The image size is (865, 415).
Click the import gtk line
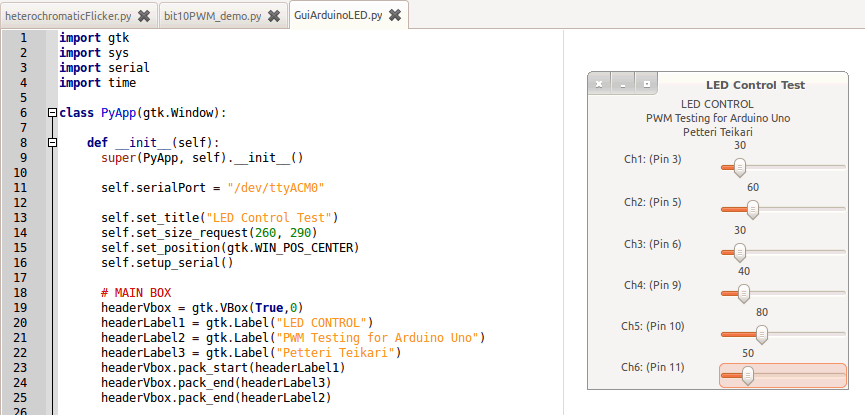pyautogui.click(x=94, y=38)
